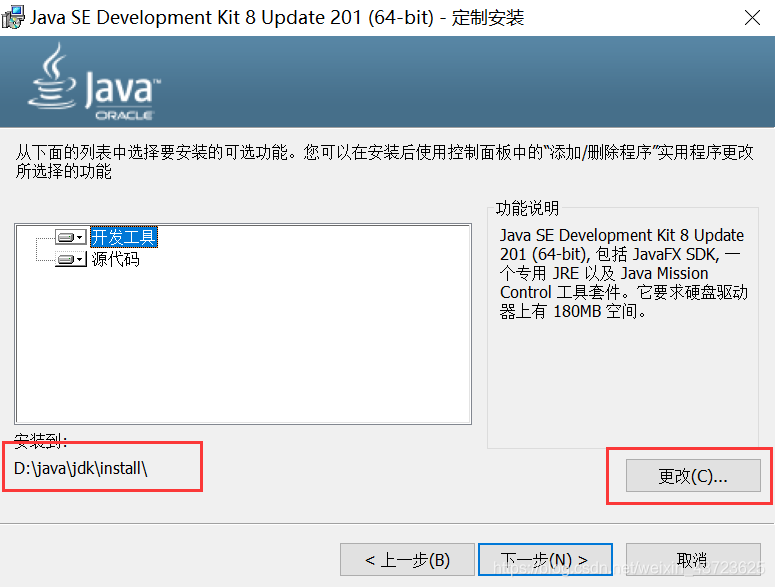Click the installer icon in the title bar

[12, 17]
